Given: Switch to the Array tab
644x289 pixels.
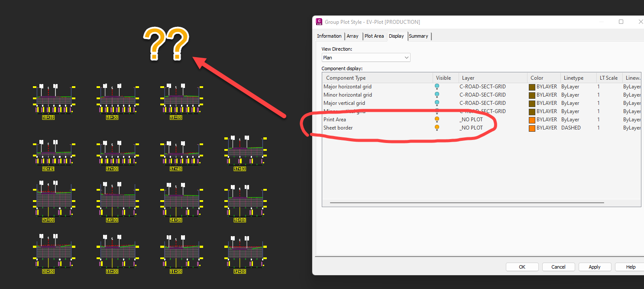Looking at the screenshot, I should pyautogui.click(x=352, y=36).
